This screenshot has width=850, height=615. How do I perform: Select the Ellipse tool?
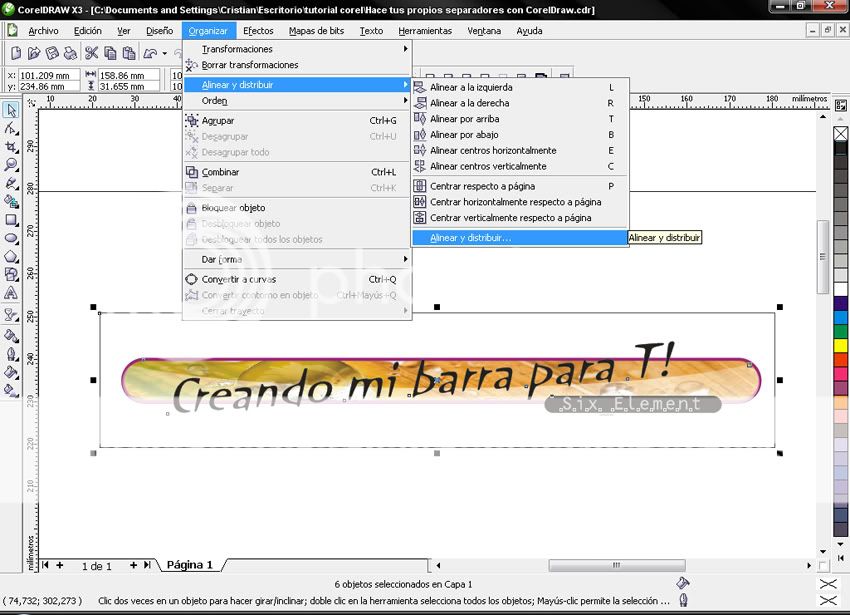click(x=11, y=238)
